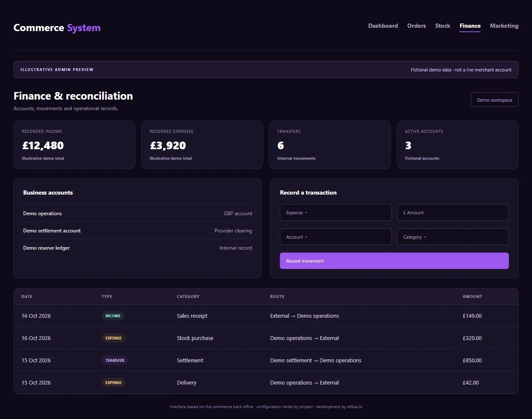Click the Delivery category cell

pyautogui.click(x=187, y=383)
